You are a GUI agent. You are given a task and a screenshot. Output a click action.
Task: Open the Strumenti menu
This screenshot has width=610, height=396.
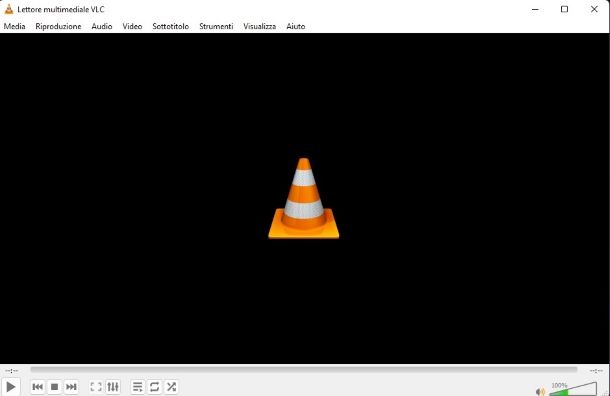(x=216, y=26)
